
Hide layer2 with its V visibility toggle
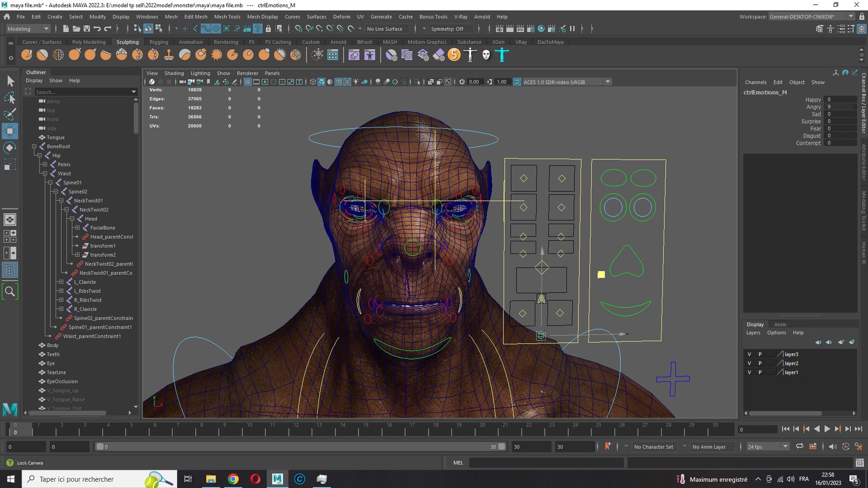[749, 363]
